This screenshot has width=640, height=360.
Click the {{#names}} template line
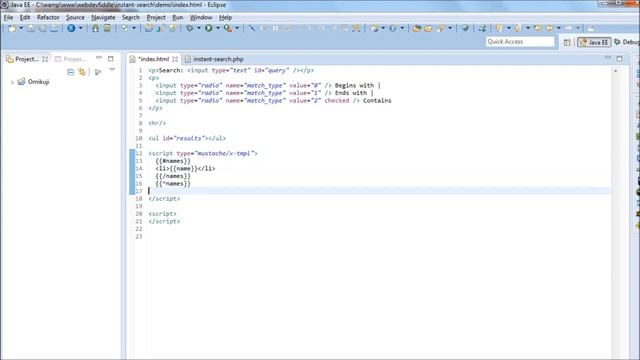[173, 161]
